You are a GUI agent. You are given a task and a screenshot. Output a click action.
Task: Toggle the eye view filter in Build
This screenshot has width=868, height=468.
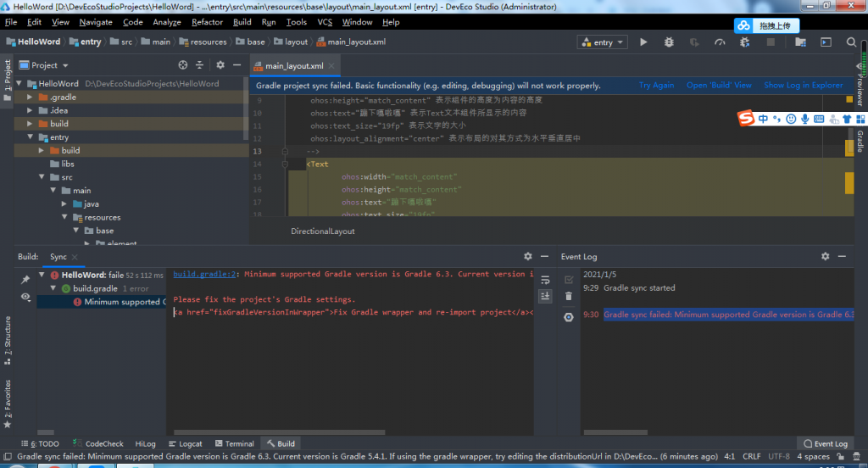point(25,297)
